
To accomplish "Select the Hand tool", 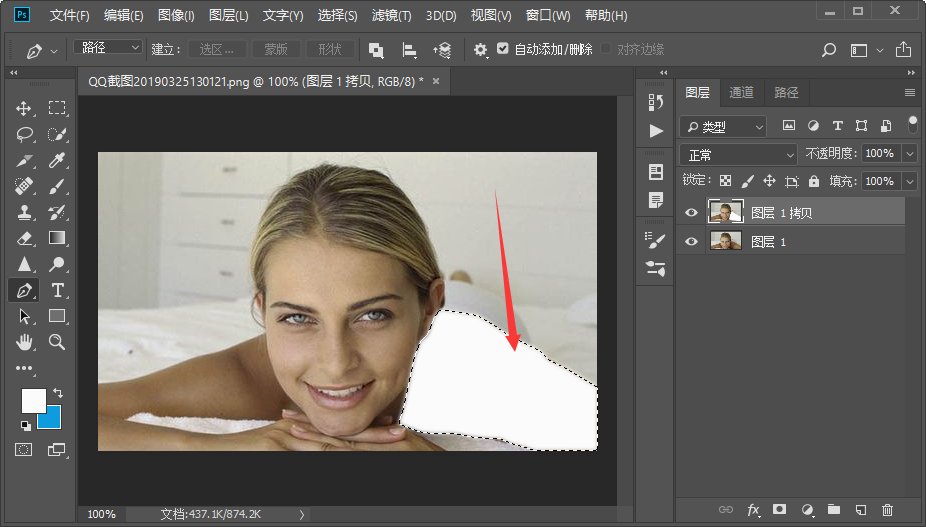I will (x=24, y=341).
